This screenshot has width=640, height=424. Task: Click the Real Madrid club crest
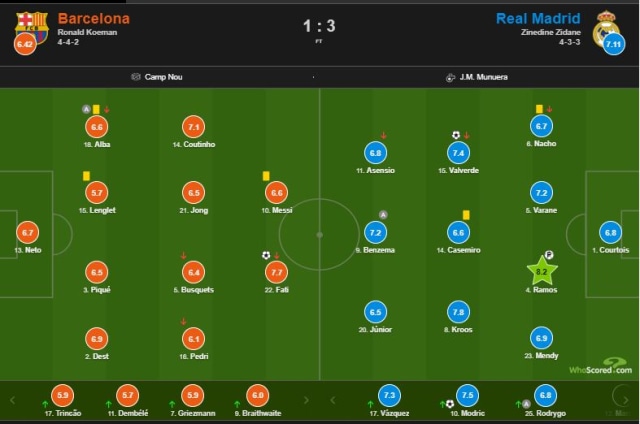click(607, 29)
